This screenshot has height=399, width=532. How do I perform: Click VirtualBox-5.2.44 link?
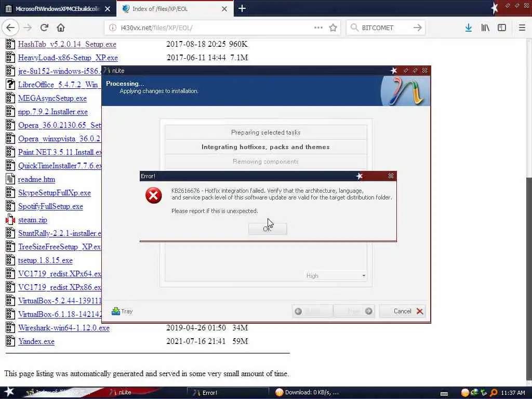pyautogui.click(x=60, y=301)
